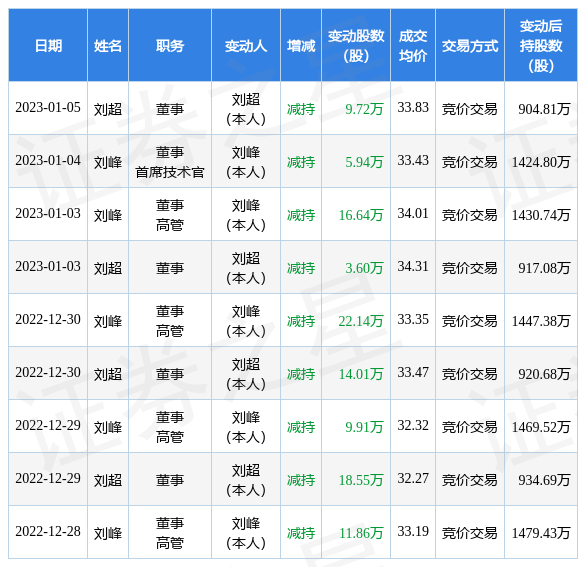
Task: Select the 姓名 column header
Action: pos(108,46)
